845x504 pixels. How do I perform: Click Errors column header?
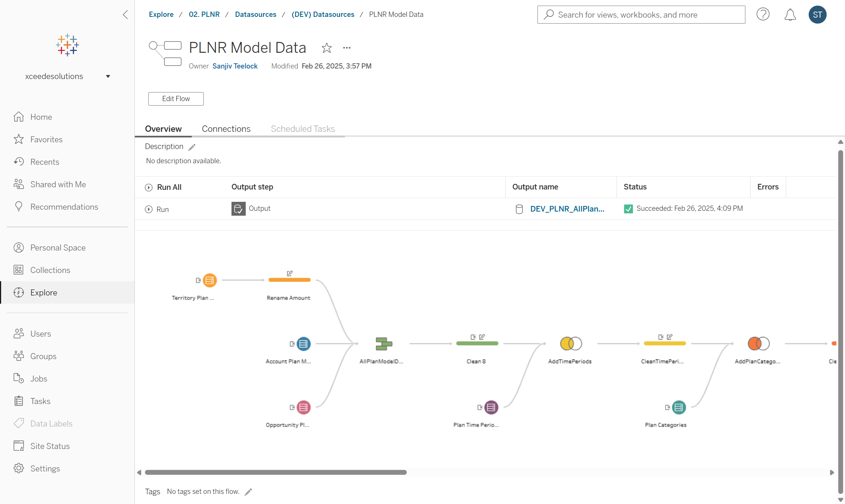coord(768,187)
